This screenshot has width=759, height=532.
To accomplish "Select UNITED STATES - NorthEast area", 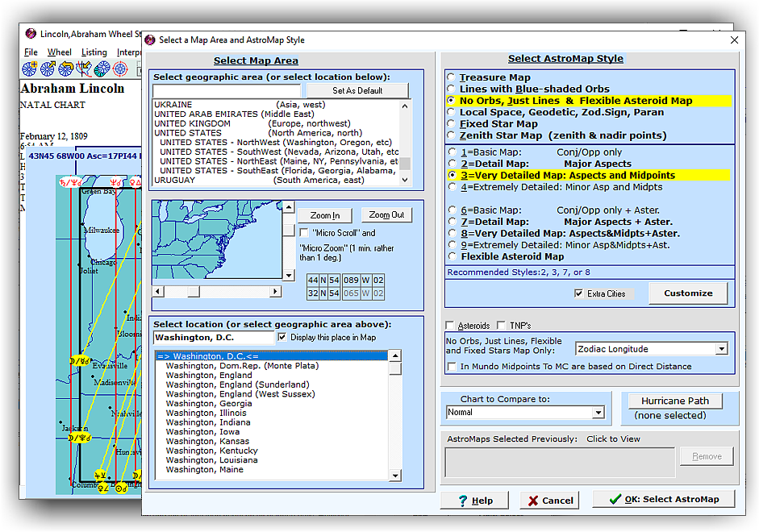I will (x=276, y=161).
